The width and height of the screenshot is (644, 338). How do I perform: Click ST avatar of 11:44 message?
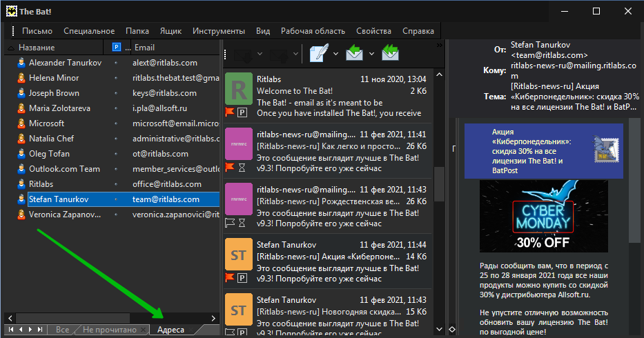click(x=239, y=255)
